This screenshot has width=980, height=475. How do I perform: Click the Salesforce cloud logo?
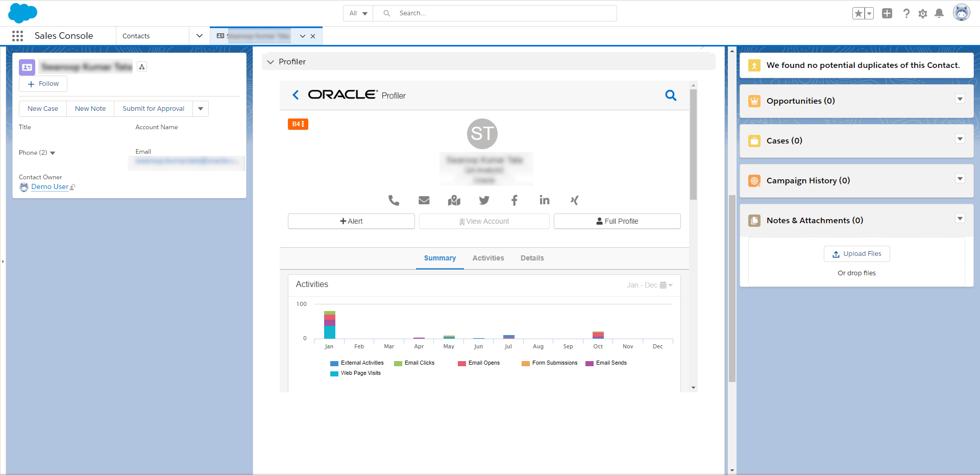(x=23, y=13)
